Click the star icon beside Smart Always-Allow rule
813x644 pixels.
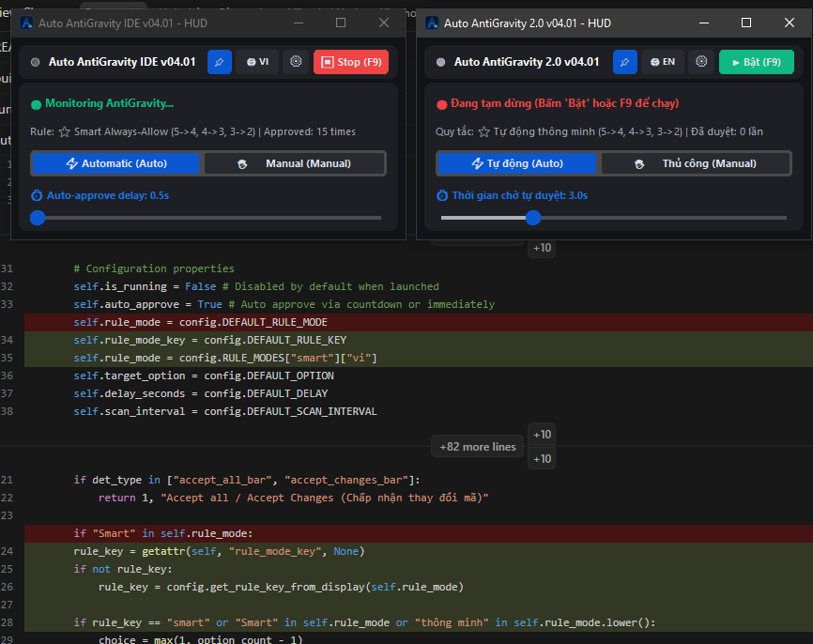pyautogui.click(x=64, y=131)
